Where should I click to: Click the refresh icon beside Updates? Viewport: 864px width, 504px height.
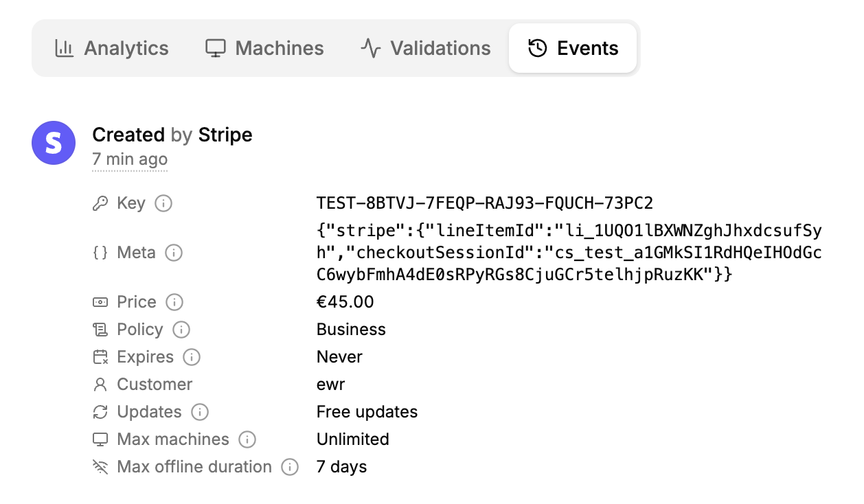[x=100, y=412]
